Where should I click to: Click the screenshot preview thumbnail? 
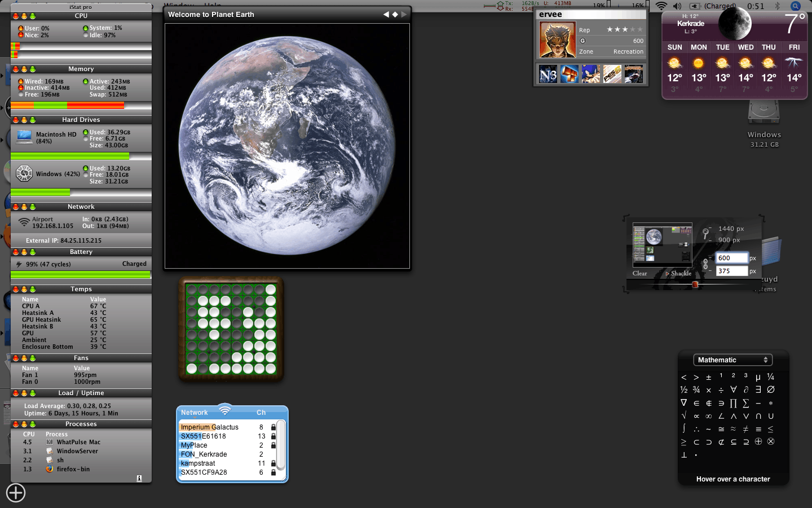[x=662, y=245]
